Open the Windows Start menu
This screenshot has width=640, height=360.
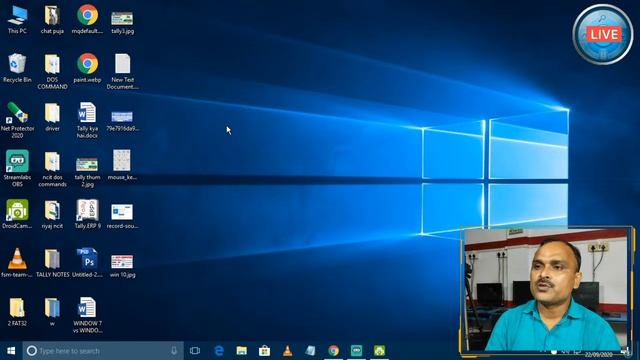(x=11, y=351)
